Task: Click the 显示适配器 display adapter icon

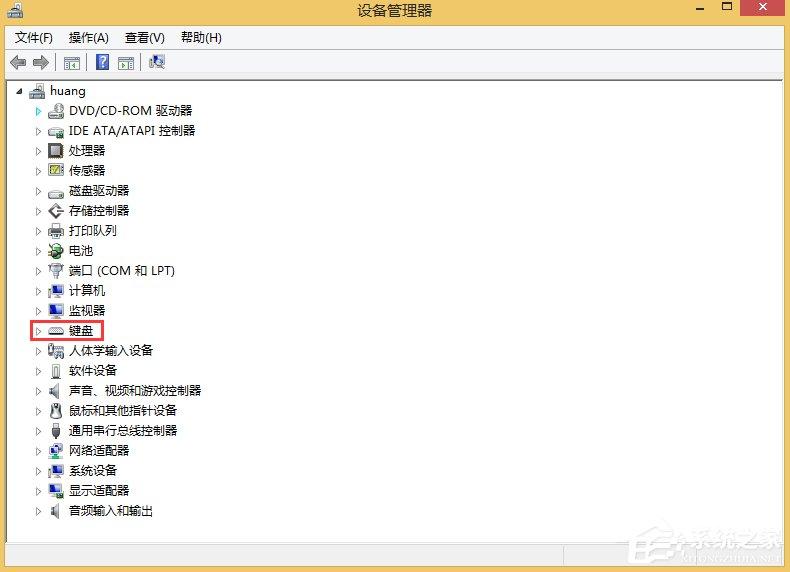Action: (56, 490)
